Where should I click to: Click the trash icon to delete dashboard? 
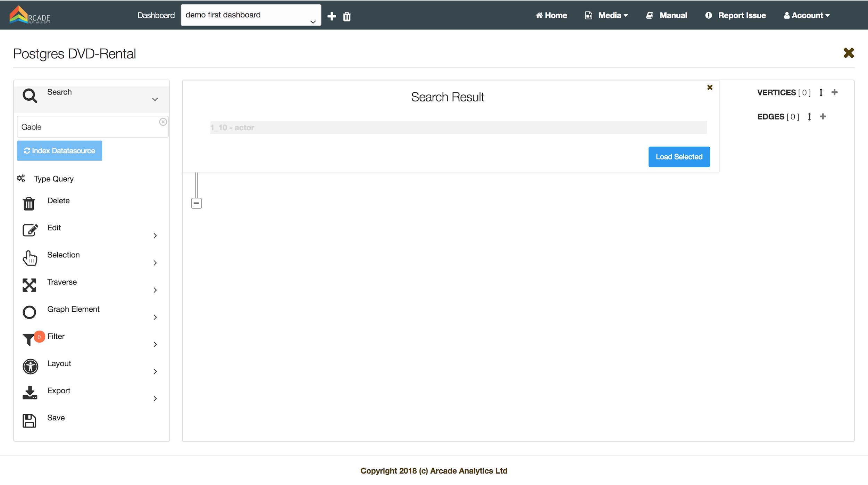click(347, 16)
